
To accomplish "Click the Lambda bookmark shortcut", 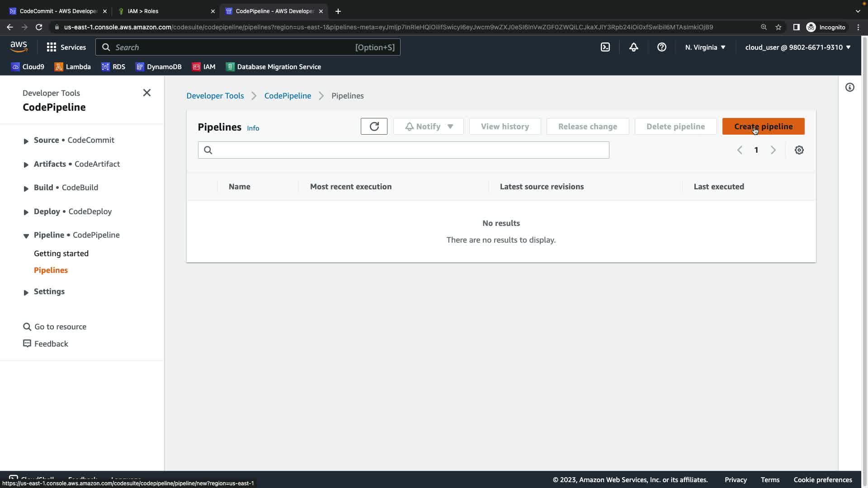I will coord(72,67).
